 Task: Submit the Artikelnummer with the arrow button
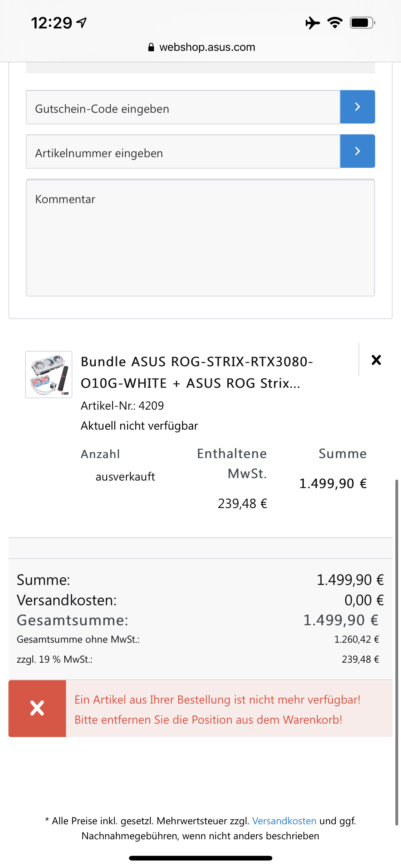tap(357, 151)
